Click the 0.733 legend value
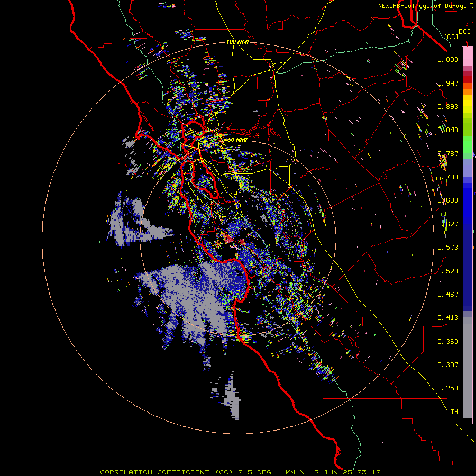 click(448, 177)
